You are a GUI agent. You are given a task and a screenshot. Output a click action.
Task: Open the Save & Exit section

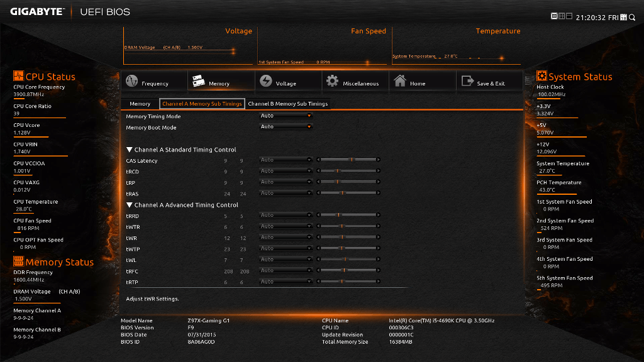(489, 81)
